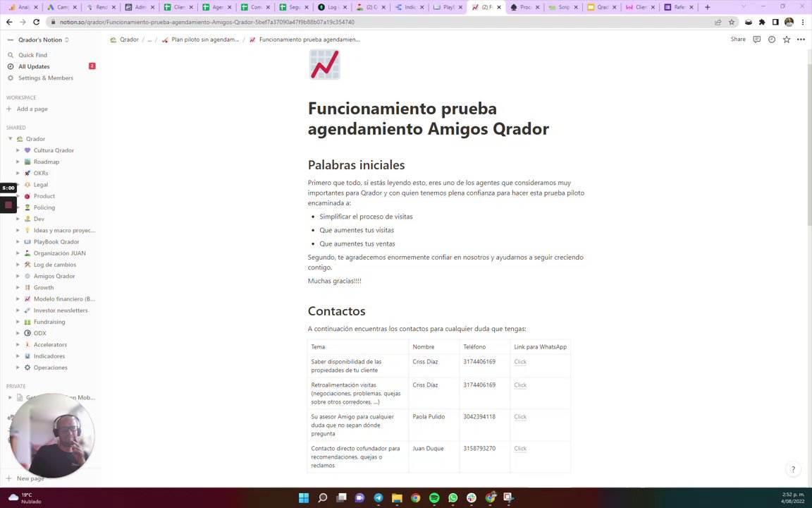Open Spotify from the taskbar
The height and width of the screenshot is (508, 812).
(x=434, y=498)
